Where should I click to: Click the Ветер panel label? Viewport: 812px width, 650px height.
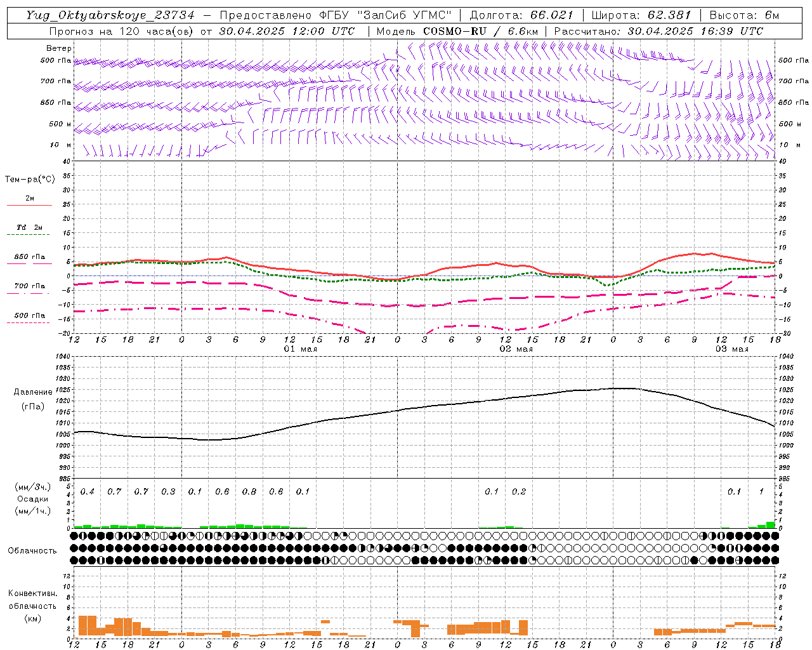click(x=59, y=48)
